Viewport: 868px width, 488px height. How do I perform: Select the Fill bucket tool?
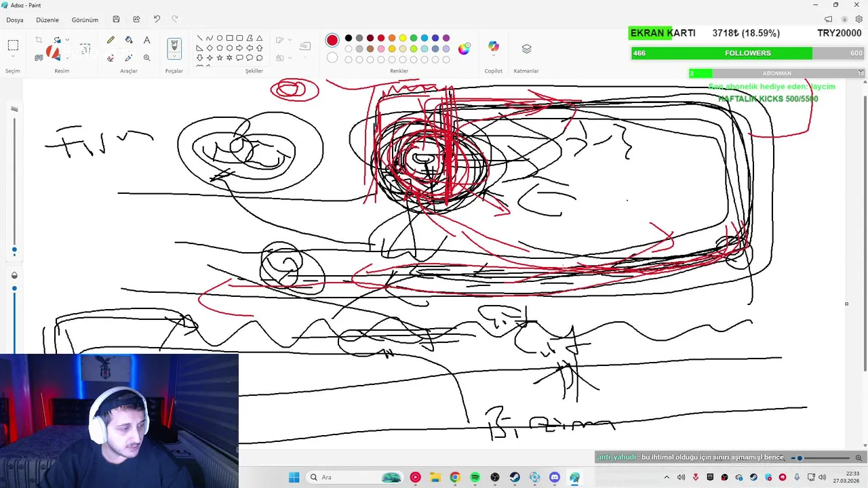tap(129, 40)
